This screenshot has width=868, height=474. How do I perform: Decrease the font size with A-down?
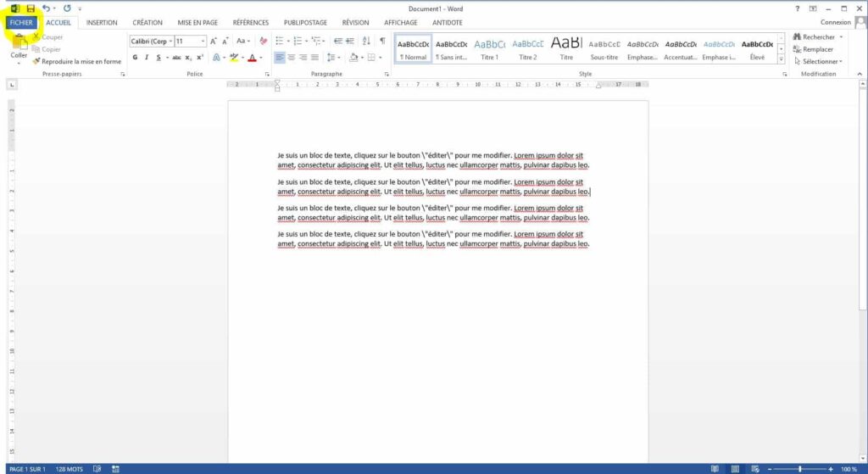[x=225, y=41]
